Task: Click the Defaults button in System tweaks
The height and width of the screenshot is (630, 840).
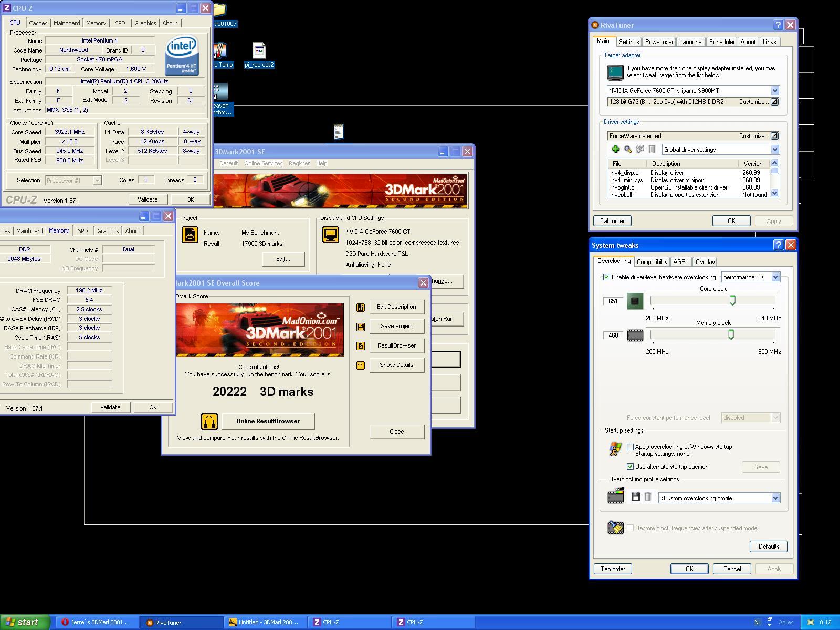Action: click(769, 547)
